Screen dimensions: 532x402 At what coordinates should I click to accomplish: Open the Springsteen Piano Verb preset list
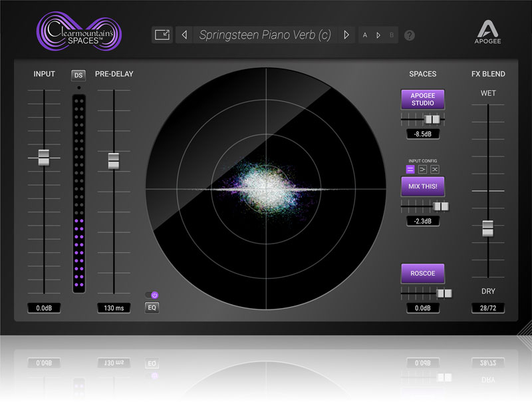pos(265,35)
